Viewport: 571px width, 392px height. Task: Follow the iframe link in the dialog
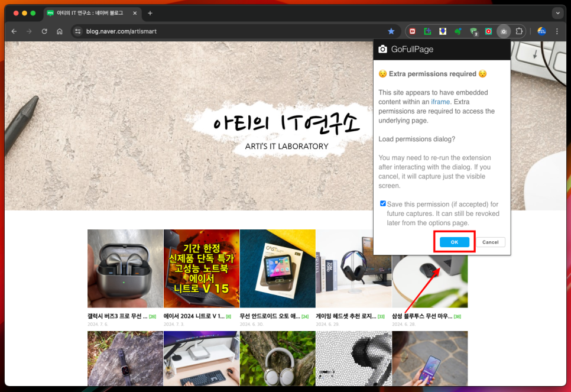click(x=440, y=102)
